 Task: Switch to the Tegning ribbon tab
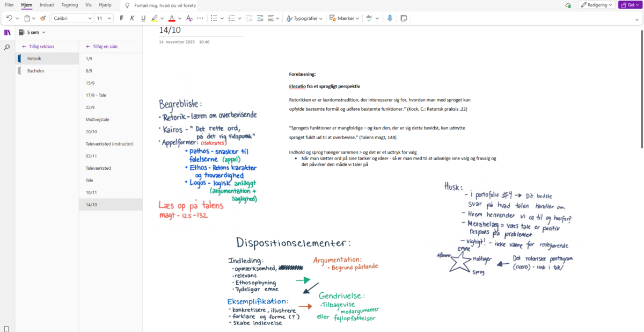tap(69, 5)
